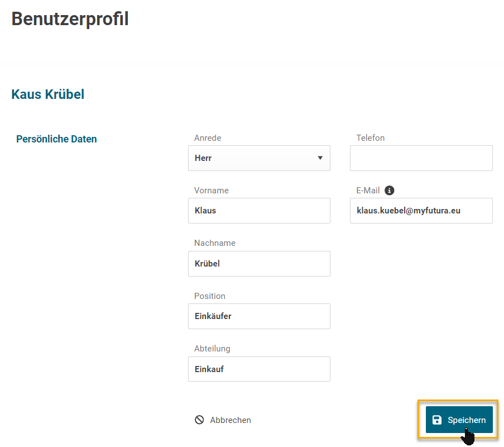
Task: Click the Telefon field label
Action: point(370,138)
